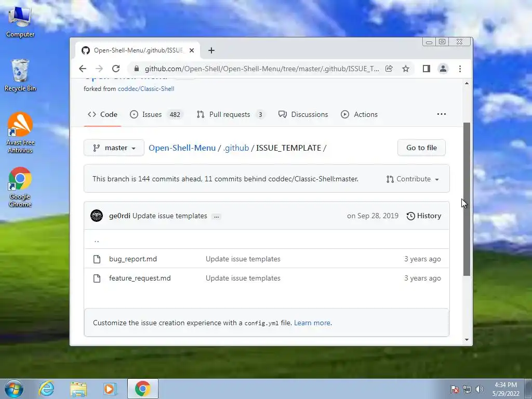Open the Code tab
532x399 pixels.
point(102,115)
